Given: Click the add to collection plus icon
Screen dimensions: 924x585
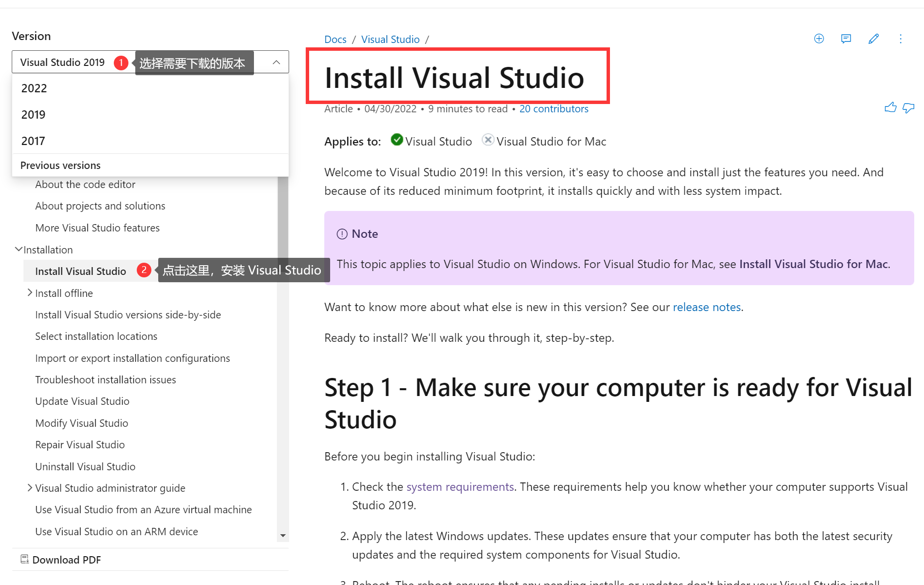Looking at the screenshot, I should (x=819, y=39).
